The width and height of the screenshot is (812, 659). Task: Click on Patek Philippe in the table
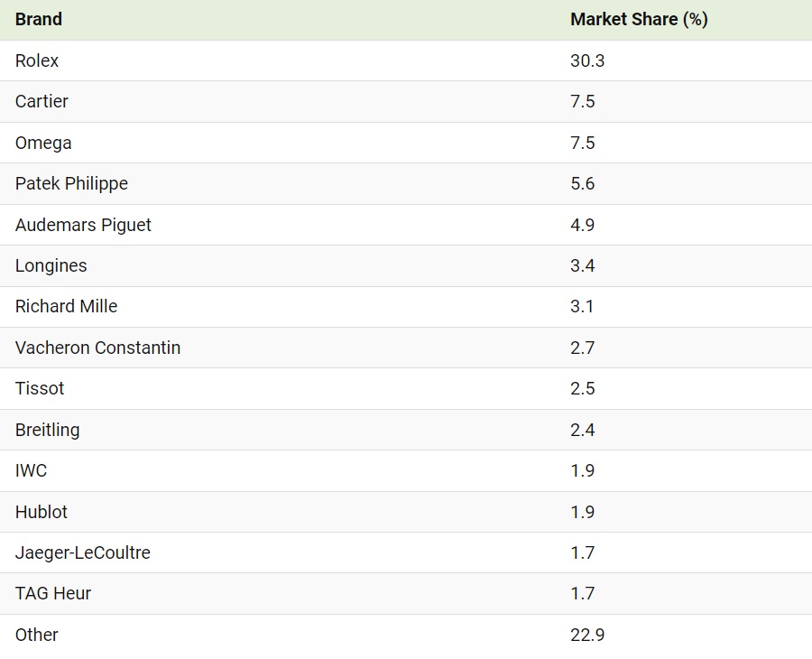(71, 183)
